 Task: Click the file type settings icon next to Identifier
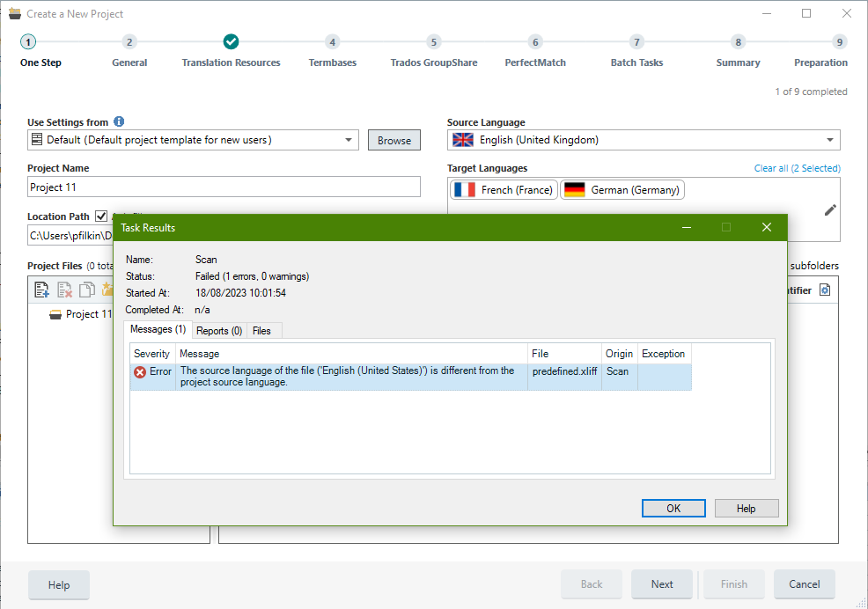[825, 290]
